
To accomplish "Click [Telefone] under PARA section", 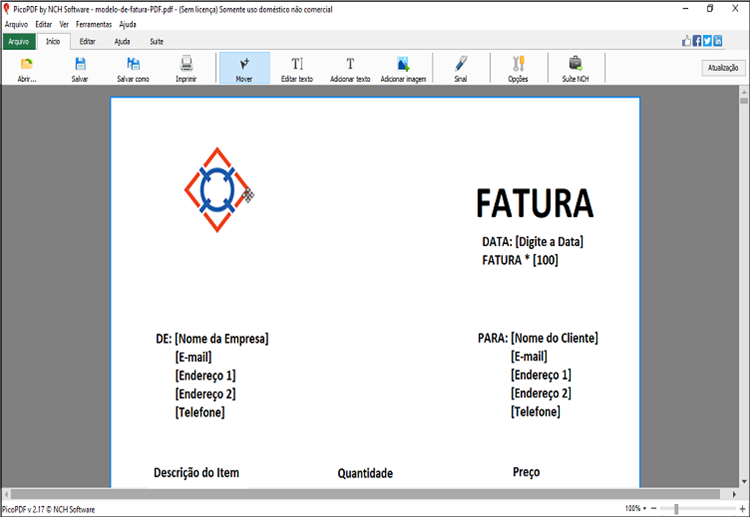I will click(x=535, y=411).
